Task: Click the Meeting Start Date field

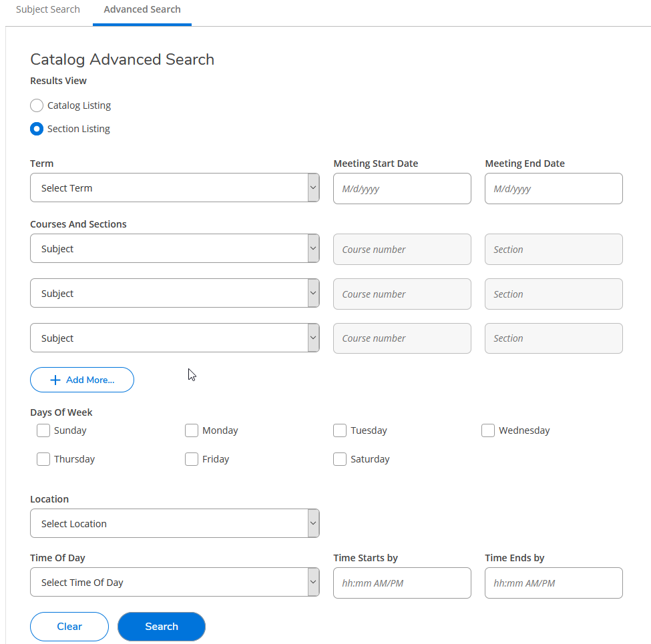Action: [402, 189]
